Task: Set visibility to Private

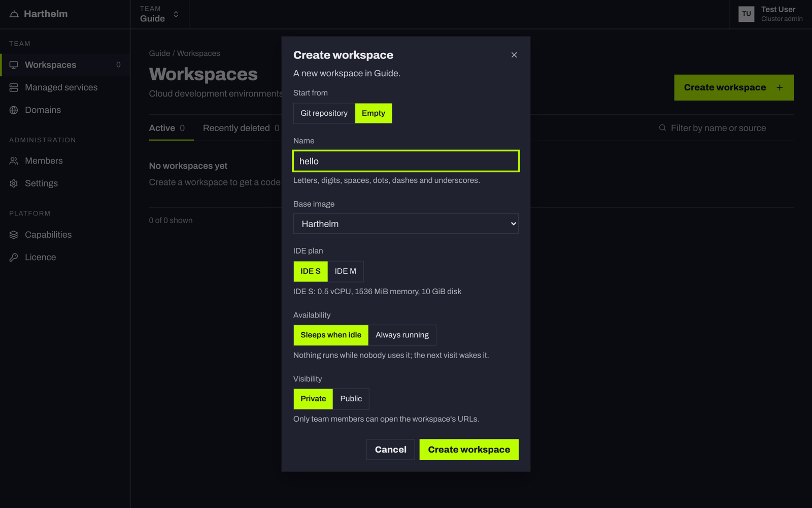Action: (313, 399)
